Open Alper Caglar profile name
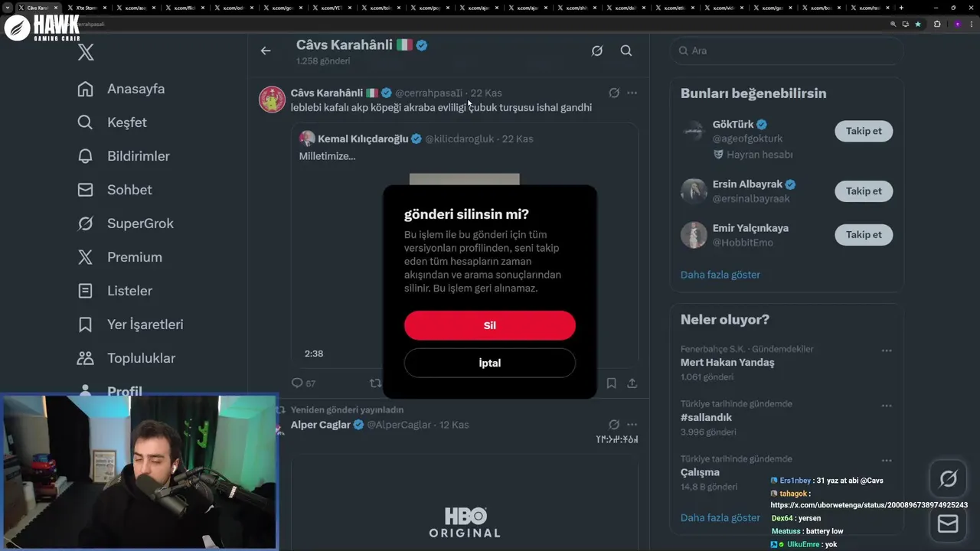Viewport: 980px width, 551px height. (x=321, y=425)
